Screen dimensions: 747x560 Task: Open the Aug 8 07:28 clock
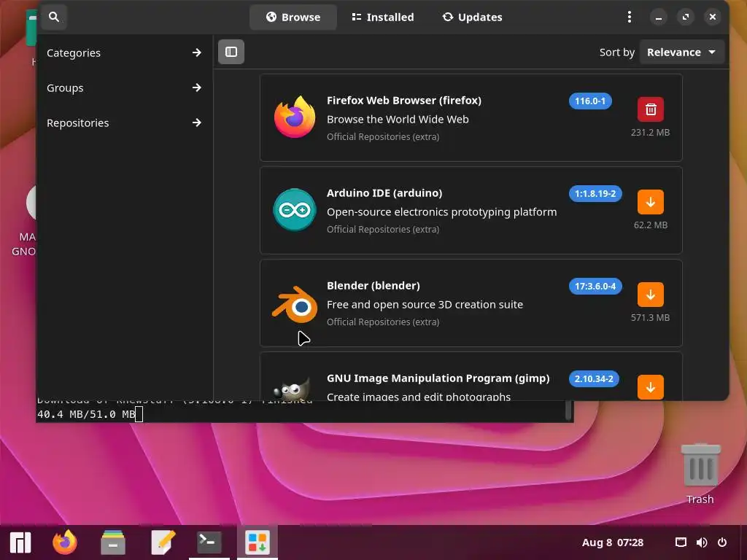[x=612, y=542]
